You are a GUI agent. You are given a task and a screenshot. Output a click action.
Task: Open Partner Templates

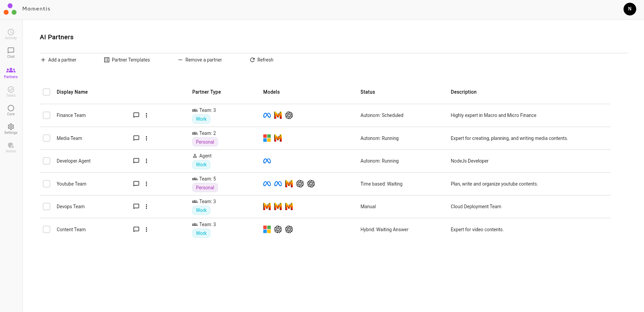(x=127, y=60)
